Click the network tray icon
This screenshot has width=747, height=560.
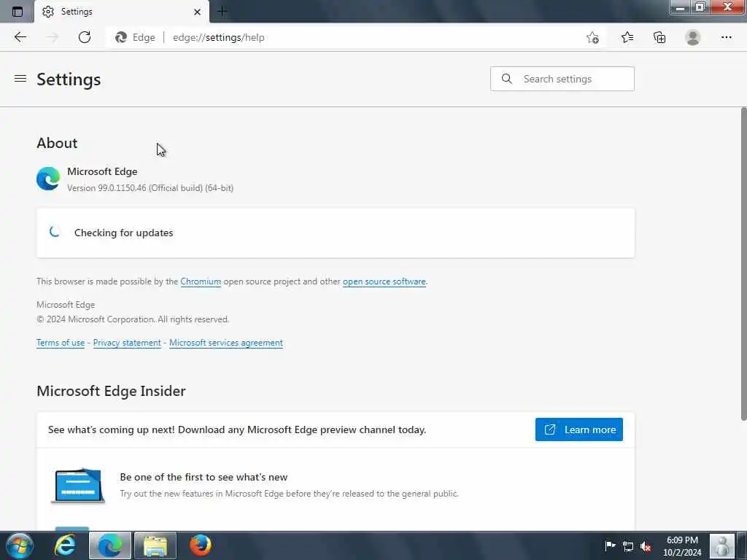click(x=628, y=547)
